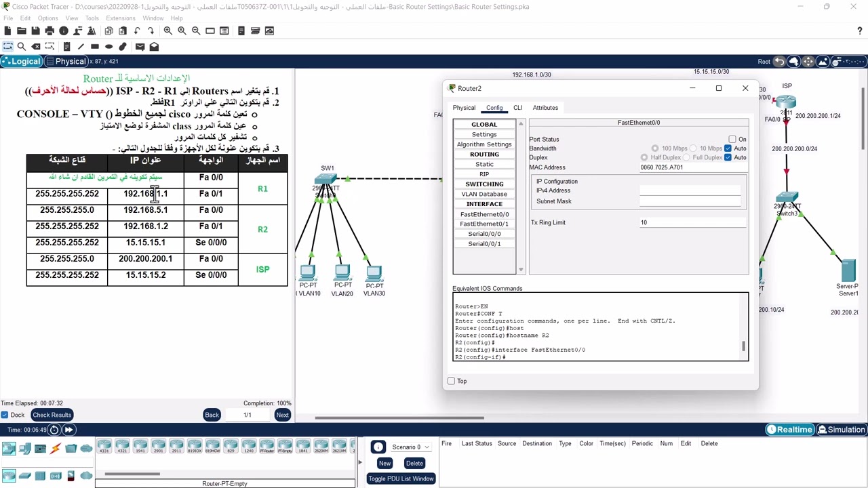Click the Open folder toolbar icon

(x=22, y=30)
